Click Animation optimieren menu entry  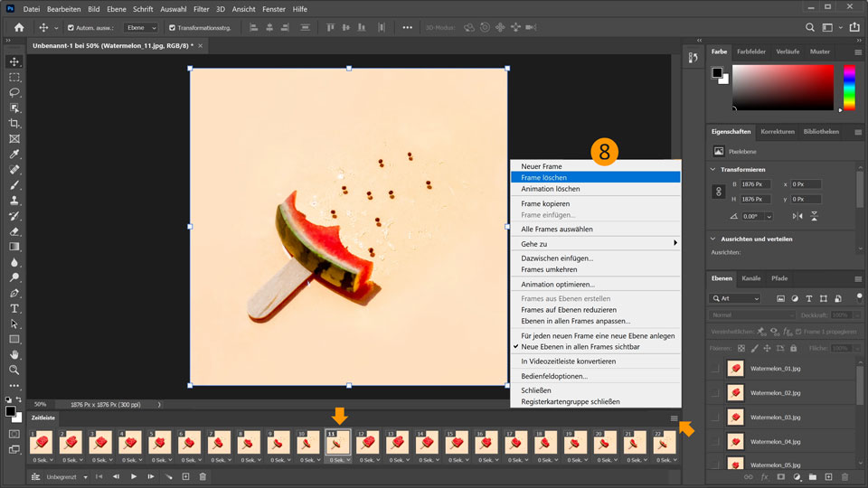[x=557, y=284]
